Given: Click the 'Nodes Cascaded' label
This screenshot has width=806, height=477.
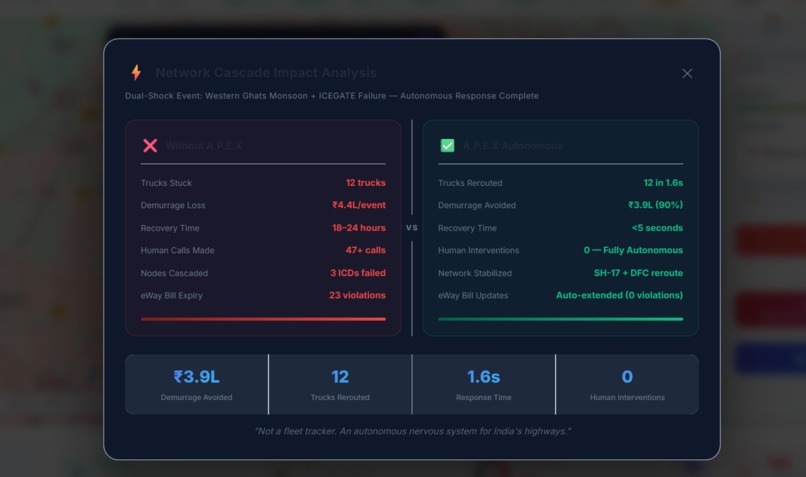Looking at the screenshot, I should [x=174, y=273].
